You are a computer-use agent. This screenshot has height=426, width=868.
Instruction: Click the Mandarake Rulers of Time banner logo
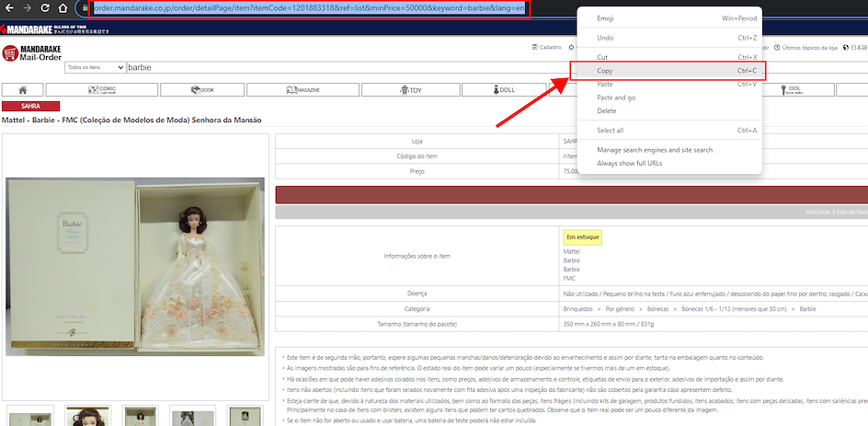pos(55,29)
